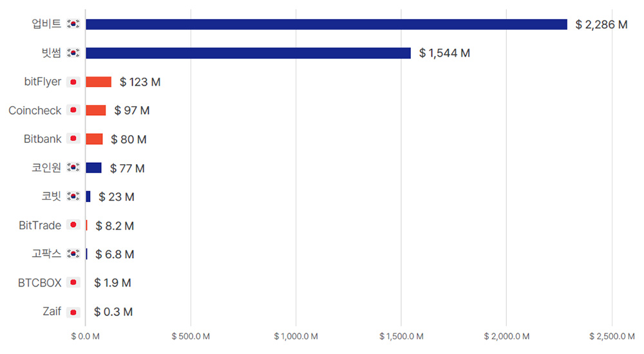This screenshot has height=354, width=644.
Task: Select the Bitbank orange bar
Action: (x=94, y=139)
